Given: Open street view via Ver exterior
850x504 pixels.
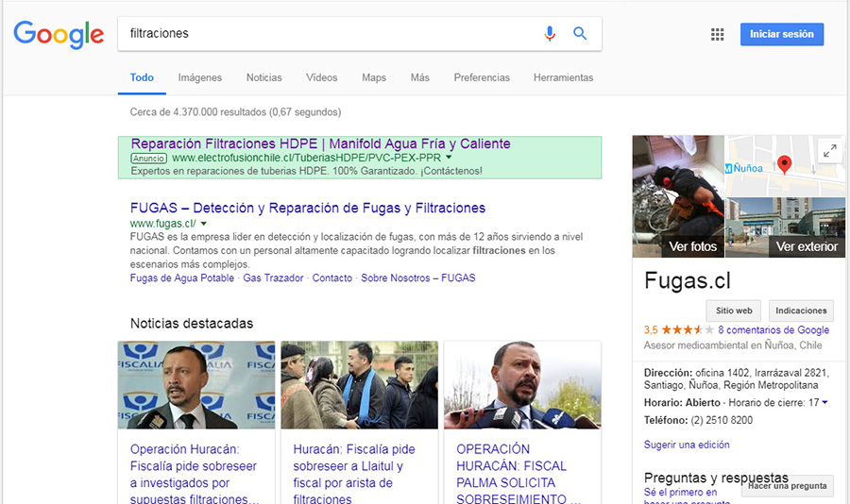Looking at the screenshot, I should click(807, 246).
